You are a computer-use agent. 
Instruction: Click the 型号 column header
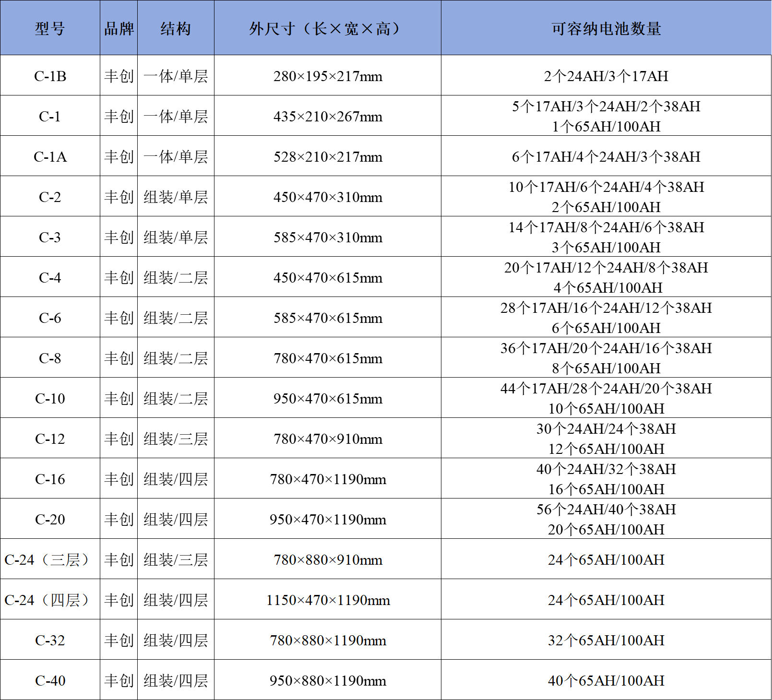[x=50, y=28]
